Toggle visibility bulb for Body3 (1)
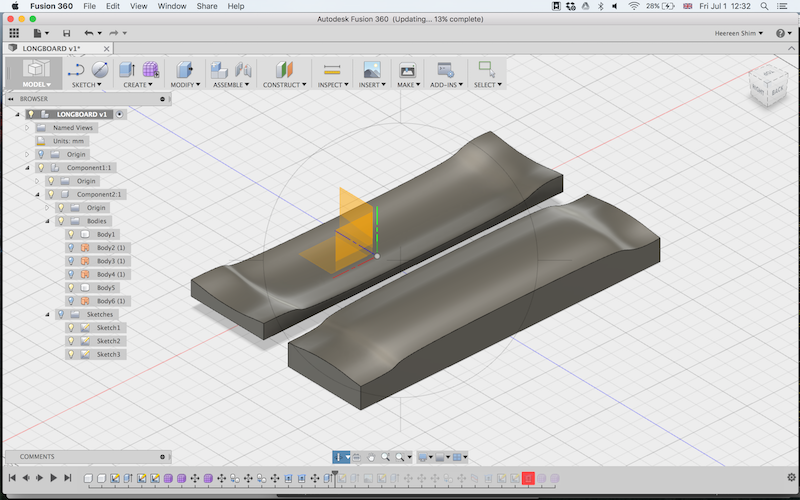The height and width of the screenshot is (500, 800). coord(71,261)
